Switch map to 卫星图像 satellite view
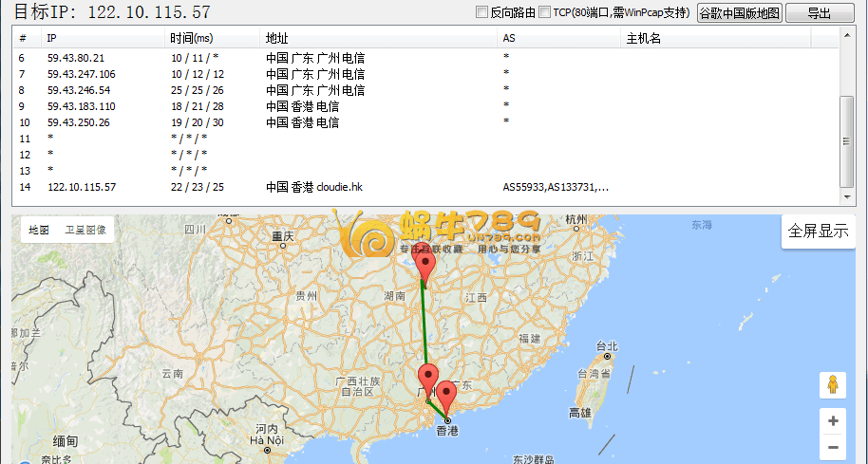 85,230
